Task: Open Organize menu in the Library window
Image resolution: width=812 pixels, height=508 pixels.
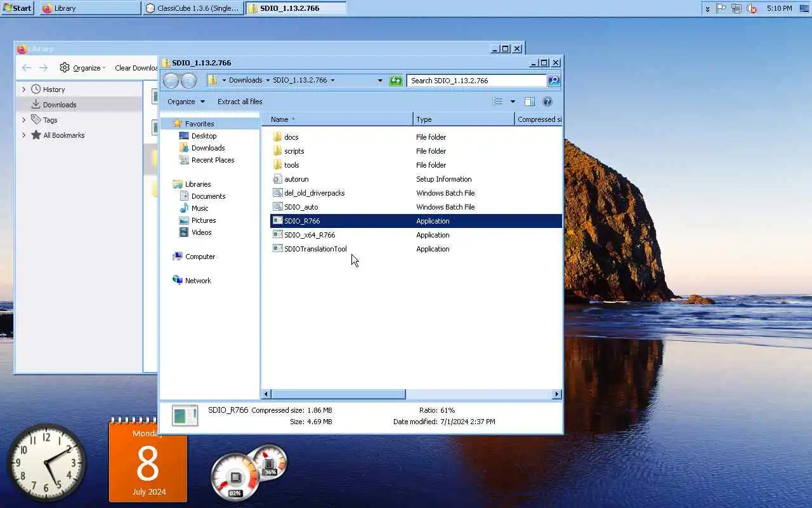Action: [x=82, y=68]
